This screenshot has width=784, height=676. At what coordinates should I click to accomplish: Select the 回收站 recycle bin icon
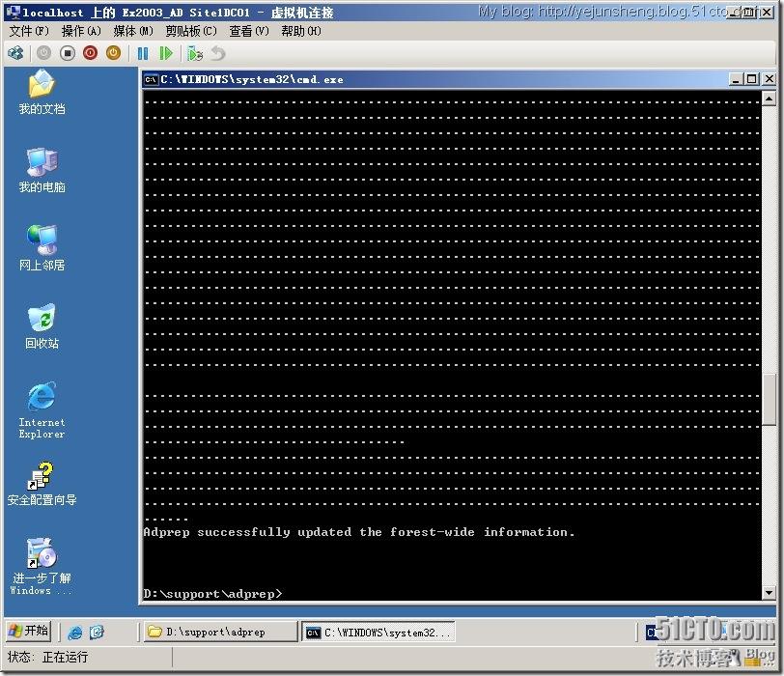(42, 327)
